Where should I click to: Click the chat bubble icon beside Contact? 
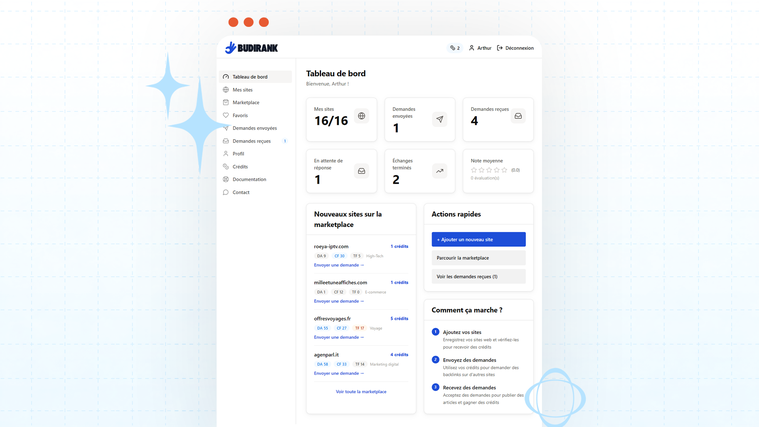[226, 192]
